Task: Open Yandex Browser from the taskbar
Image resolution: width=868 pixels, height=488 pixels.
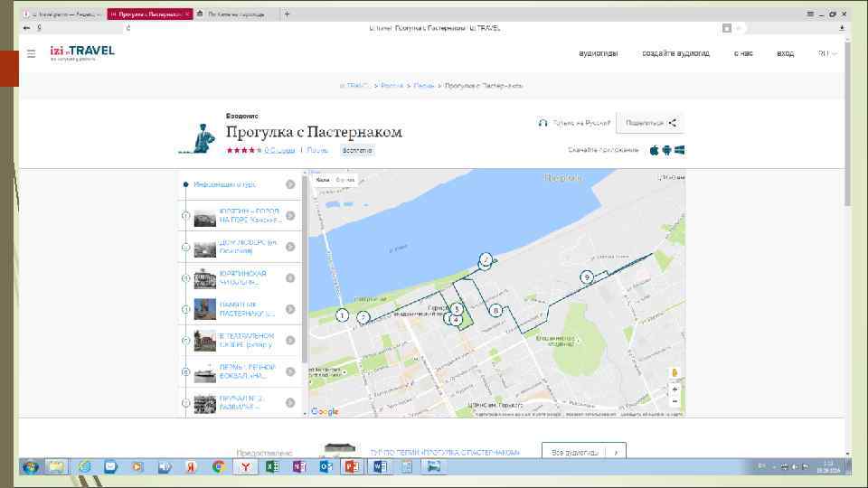Action: (x=245, y=467)
